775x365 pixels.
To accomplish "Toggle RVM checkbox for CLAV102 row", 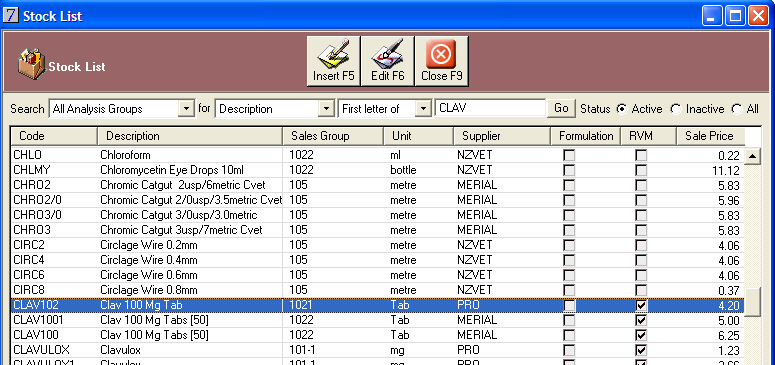I will click(x=641, y=306).
